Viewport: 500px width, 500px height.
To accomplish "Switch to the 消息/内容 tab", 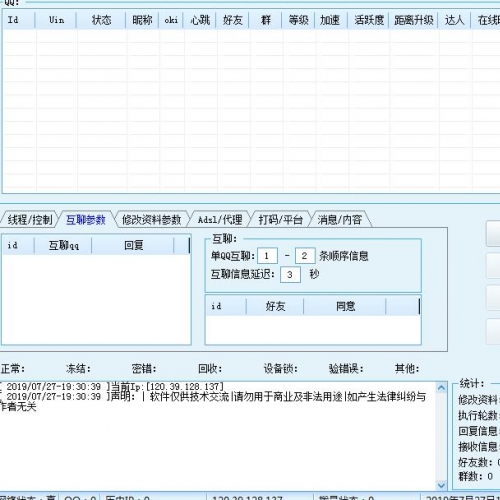I will point(340,220).
